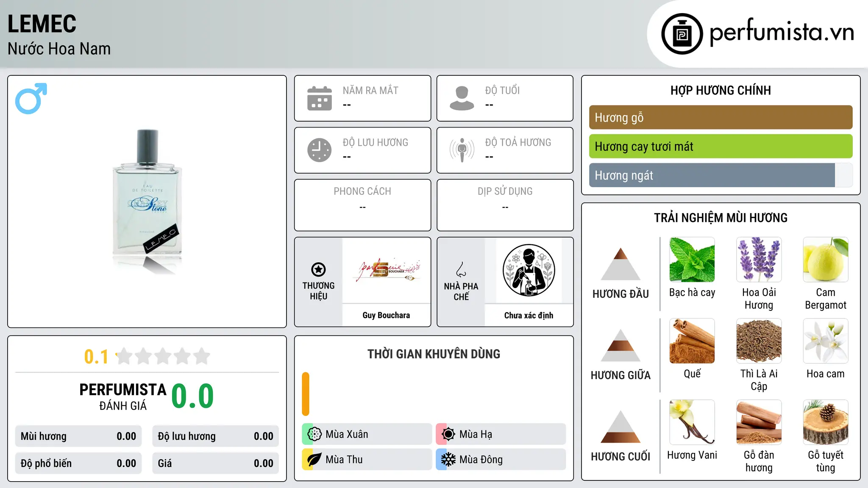This screenshot has height=488, width=868.
Task: Click the nose icon above NHÀ PHA CHẾ
Action: tap(461, 269)
